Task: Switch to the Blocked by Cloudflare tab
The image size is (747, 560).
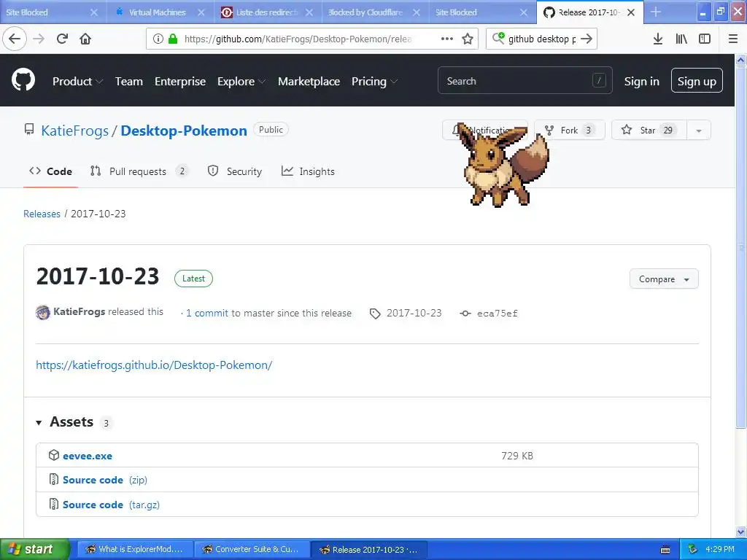Action: click(x=365, y=12)
